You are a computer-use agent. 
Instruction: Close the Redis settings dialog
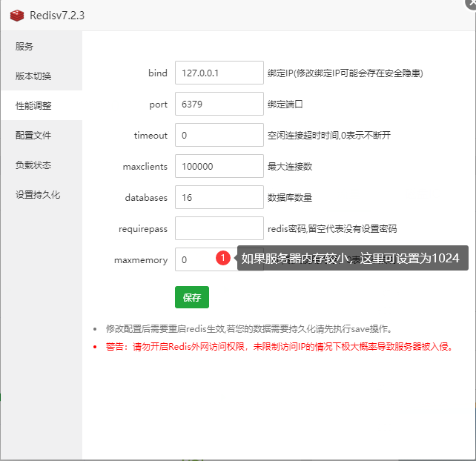click(x=471, y=3)
